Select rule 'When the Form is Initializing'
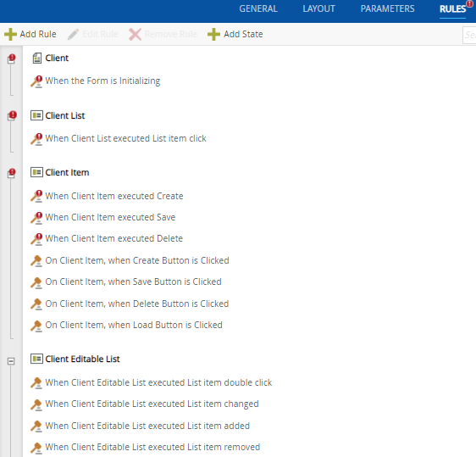 [102, 81]
